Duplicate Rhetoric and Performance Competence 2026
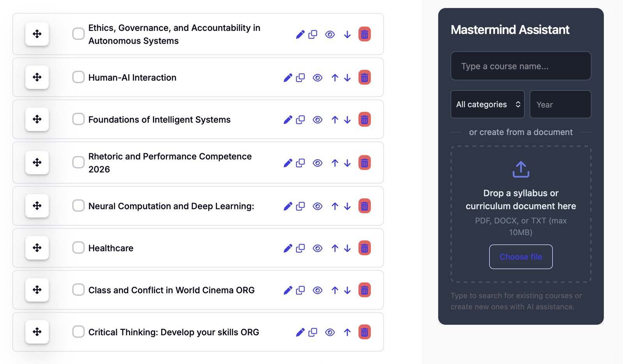 tap(300, 163)
